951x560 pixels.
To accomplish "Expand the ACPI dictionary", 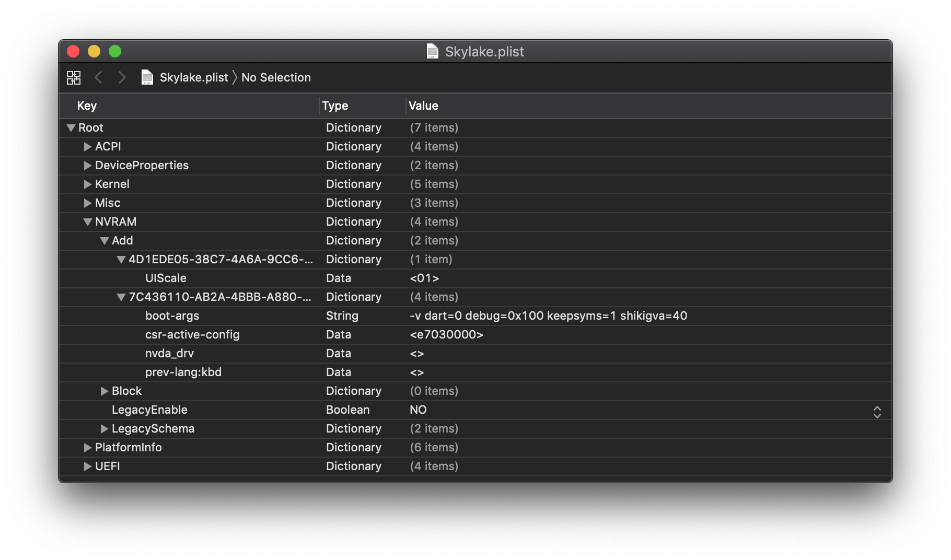I will 88,147.
